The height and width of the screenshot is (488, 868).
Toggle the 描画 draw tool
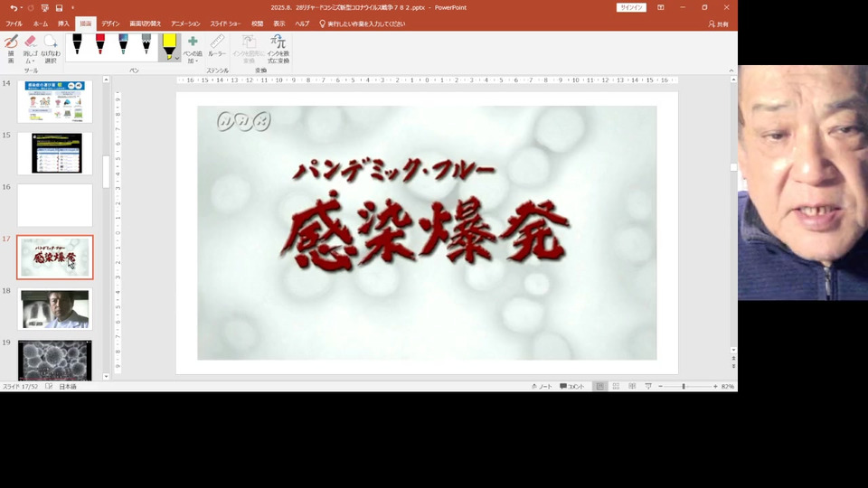[x=11, y=49]
